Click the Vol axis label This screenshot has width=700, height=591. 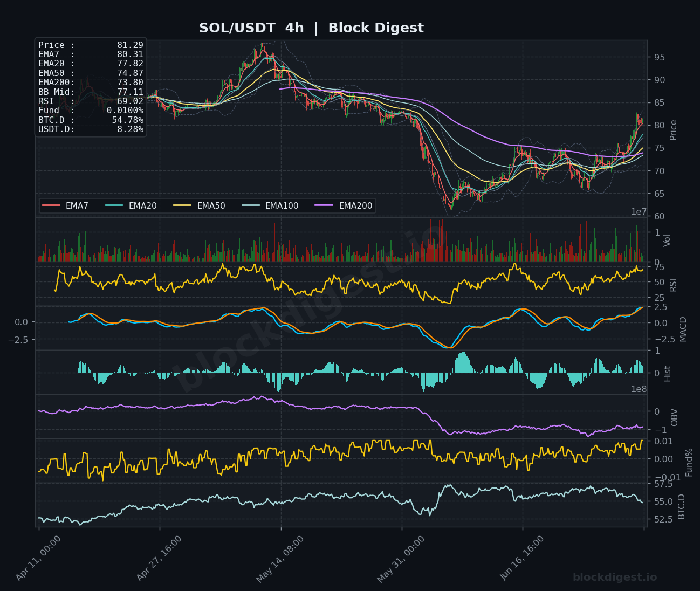pyautogui.click(x=667, y=240)
